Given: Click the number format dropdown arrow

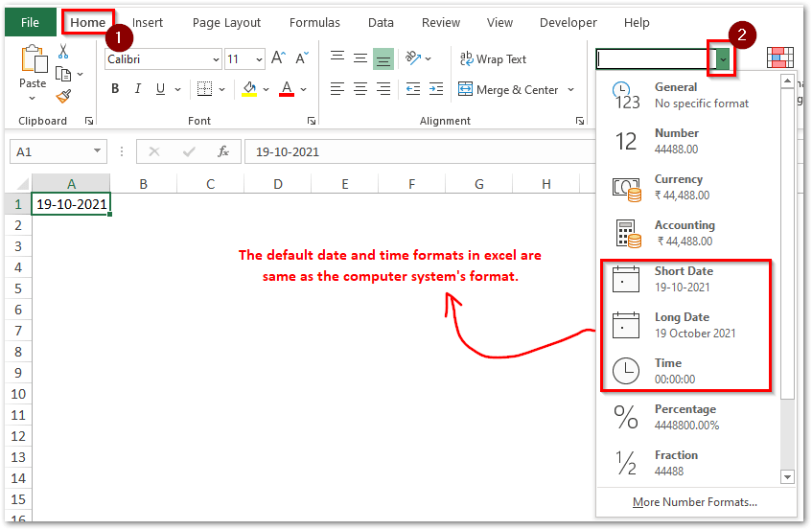Looking at the screenshot, I should pyautogui.click(x=723, y=59).
